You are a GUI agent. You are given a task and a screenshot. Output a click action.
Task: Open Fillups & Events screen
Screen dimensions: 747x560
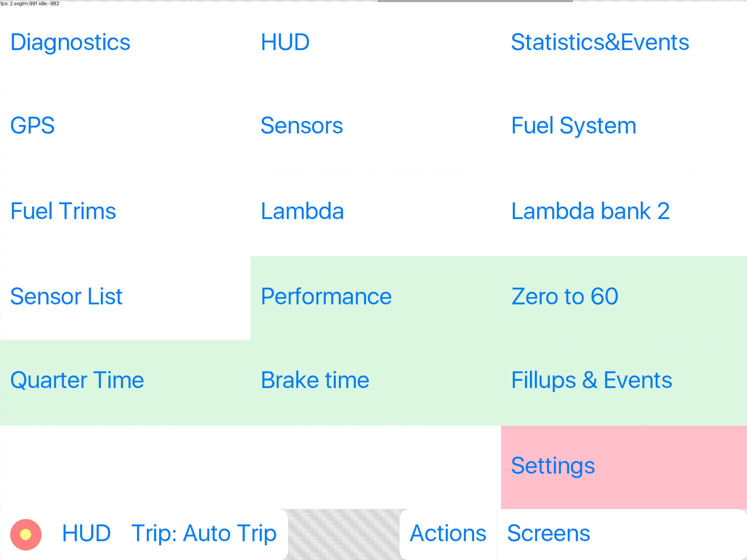click(592, 380)
